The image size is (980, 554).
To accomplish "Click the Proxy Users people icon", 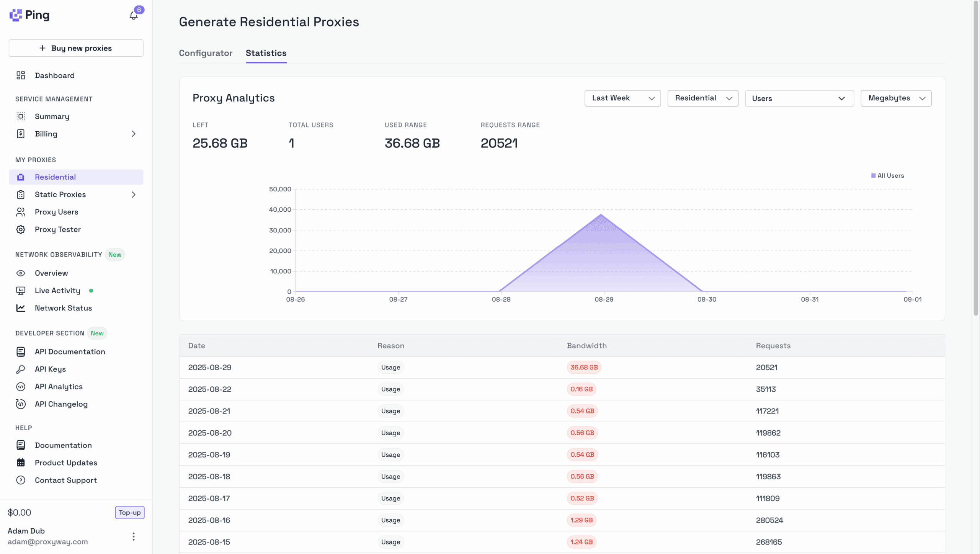I will pyautogui.click(x=21, y=212).
